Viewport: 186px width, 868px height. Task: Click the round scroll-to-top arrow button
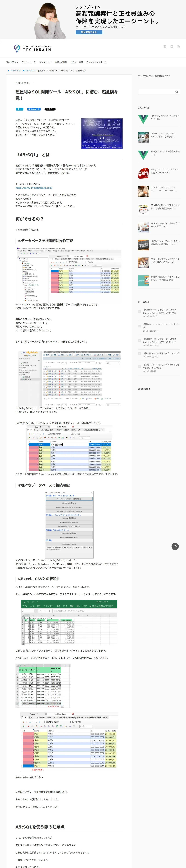click(175, 546)
